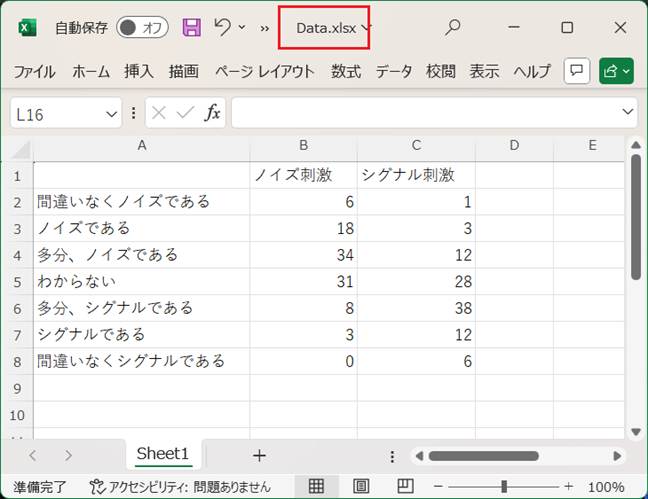The image size is (648, 499).
Task: Click the add new sheet plus icon
Action: tap(259, 455)
